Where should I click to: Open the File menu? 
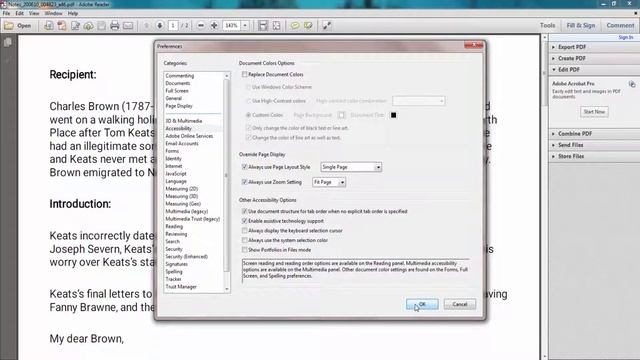[x=6, y=13]
